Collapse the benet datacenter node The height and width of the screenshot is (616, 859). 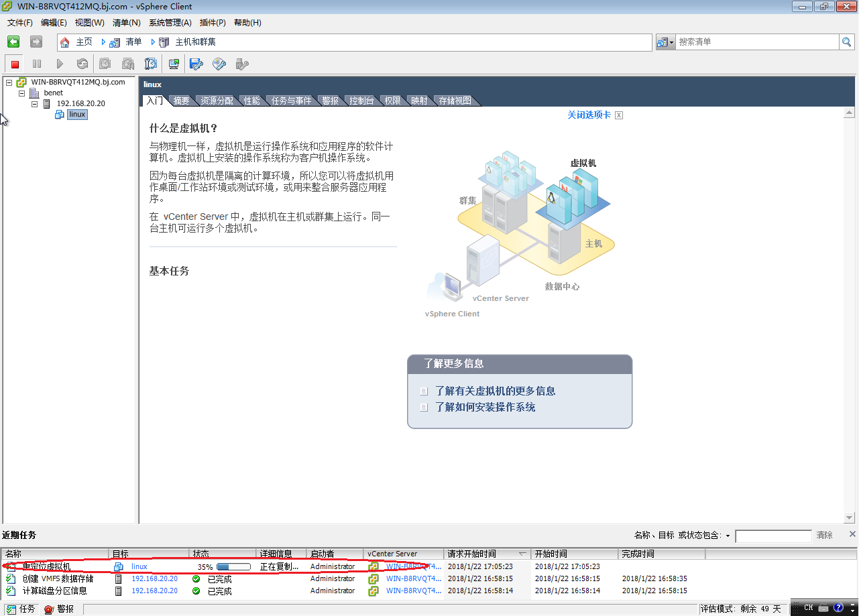[x=22, y=93]
